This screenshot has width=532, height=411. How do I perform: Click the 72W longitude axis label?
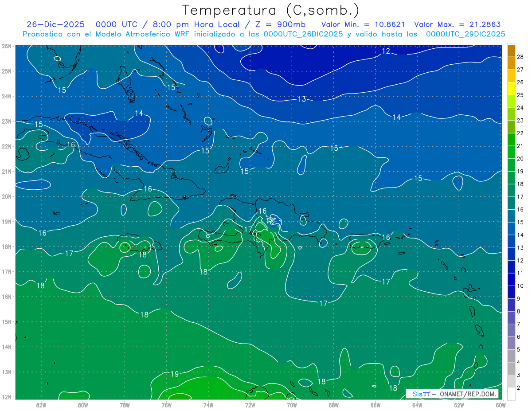[x=250, y=404]
